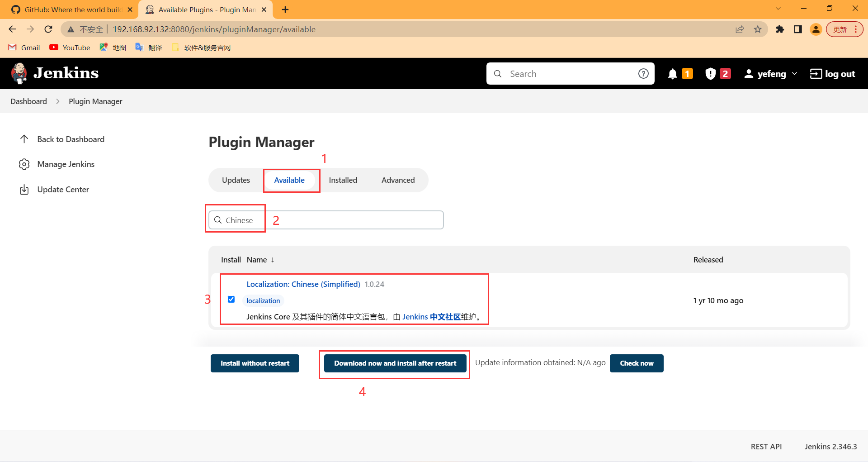The height and width of the screenshot is (462, 868).
Task: Open a new browser tab with plus
Action: coord(285,10)
